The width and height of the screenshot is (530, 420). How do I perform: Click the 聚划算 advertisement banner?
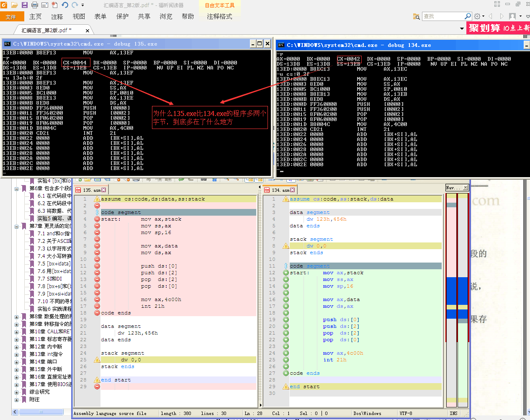[x=498, y=28]
